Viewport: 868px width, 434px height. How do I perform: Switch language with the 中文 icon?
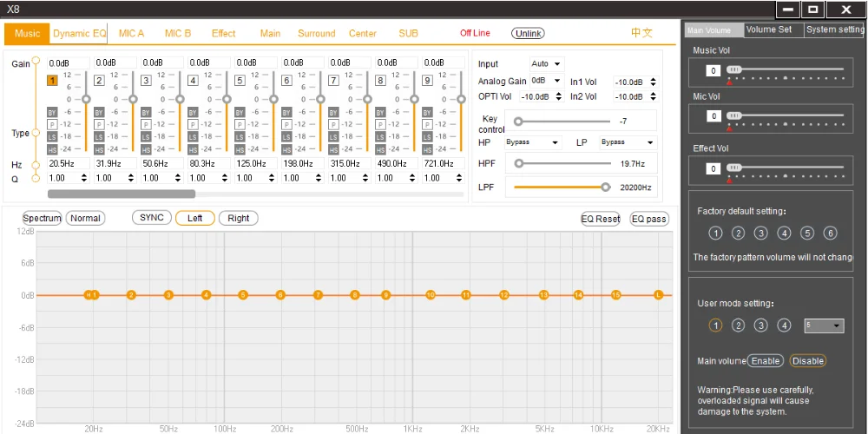coord(641,33)
